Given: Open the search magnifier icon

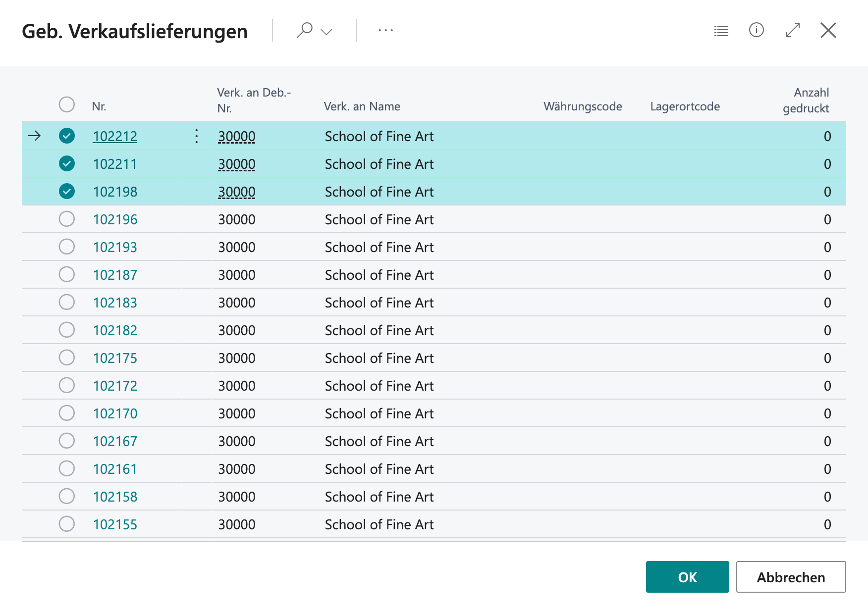Looking at the screenshot, I should pos(304,30).
